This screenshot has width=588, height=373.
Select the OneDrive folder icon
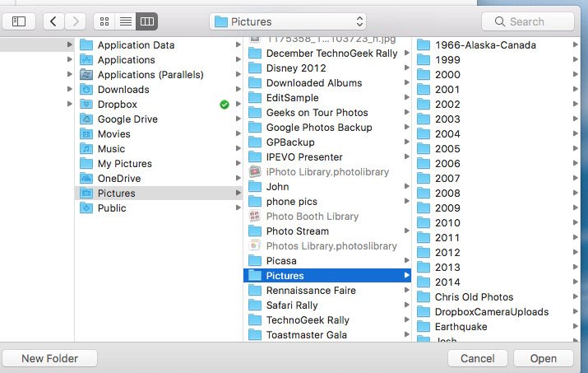pyautogui.click(x=86, y=179)
